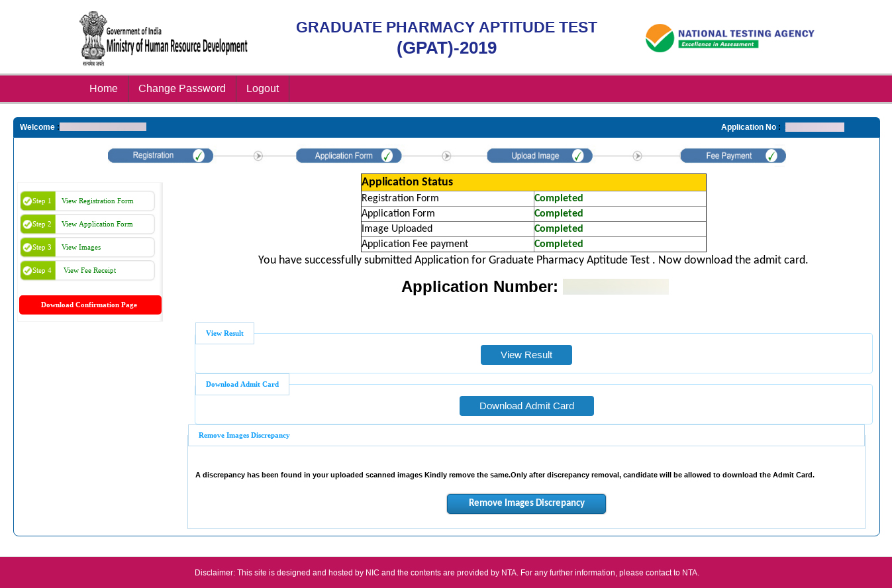This screenshot has height=588, width=892.
Task: Select Change Password from the navigation bar
Action: click(x=182, y=88)
